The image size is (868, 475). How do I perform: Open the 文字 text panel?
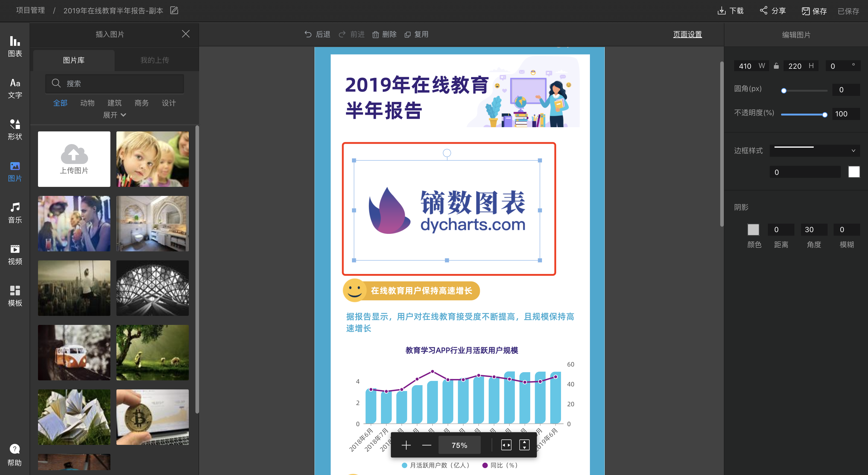click(x=15, y=88)
